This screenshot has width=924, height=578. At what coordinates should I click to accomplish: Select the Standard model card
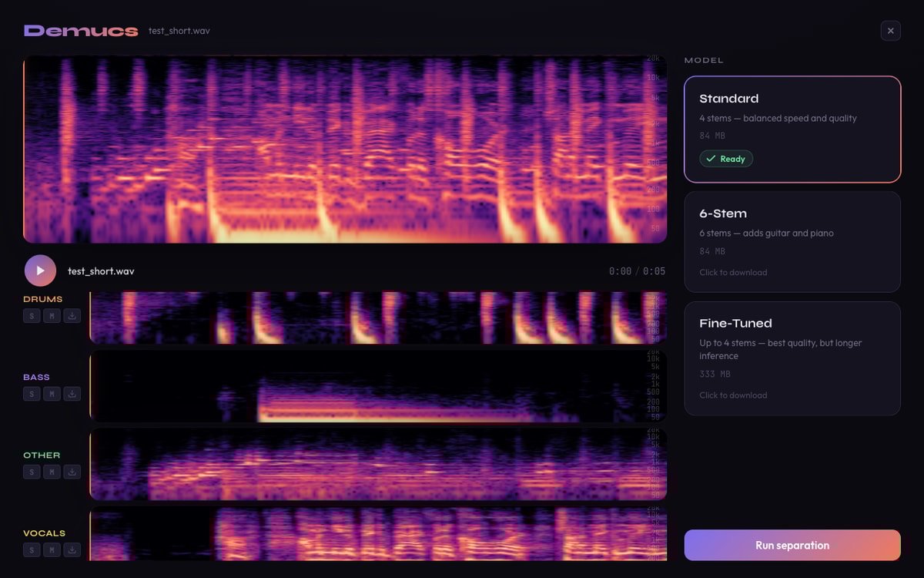click(x=792, y=129)
